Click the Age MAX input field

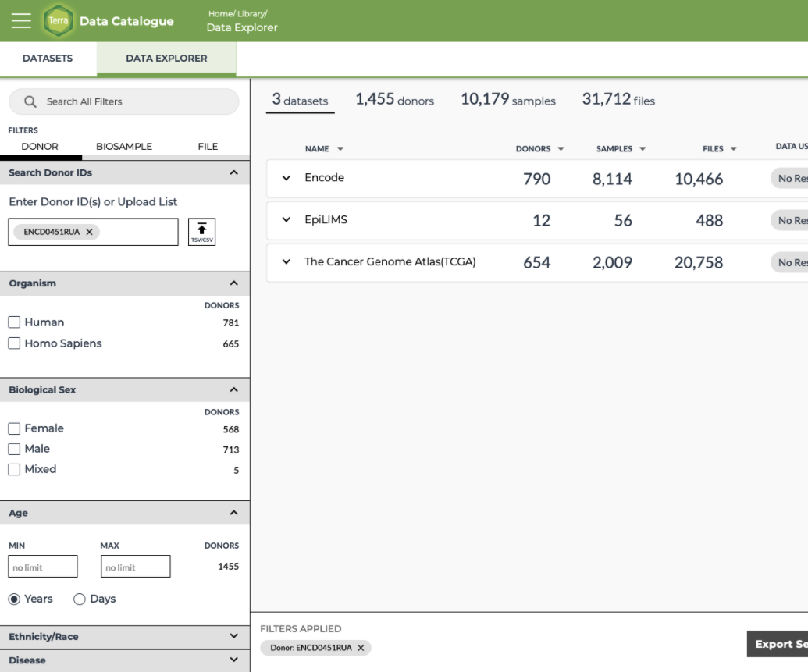pyautogui.click(x=136, y=567)
